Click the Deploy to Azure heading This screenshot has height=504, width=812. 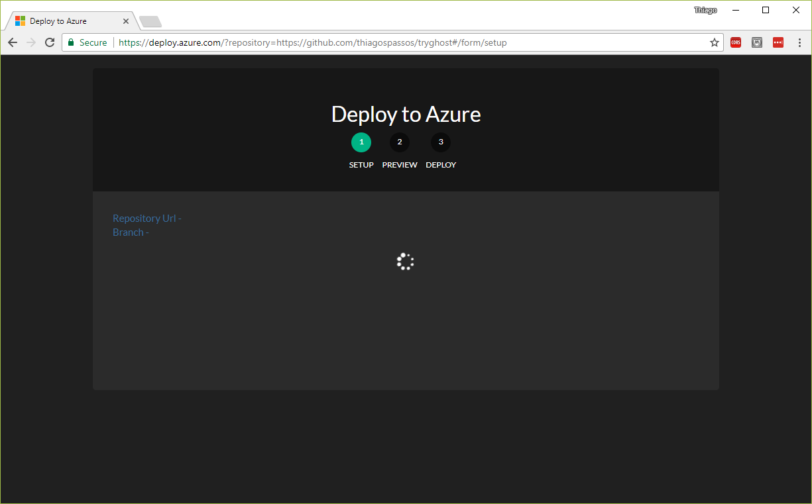coord(406,114)
